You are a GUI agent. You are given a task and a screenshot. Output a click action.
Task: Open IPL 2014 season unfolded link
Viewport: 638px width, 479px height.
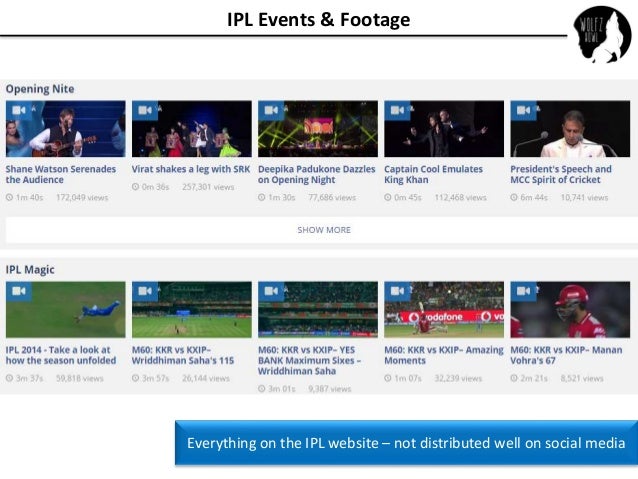pos(61,355)
